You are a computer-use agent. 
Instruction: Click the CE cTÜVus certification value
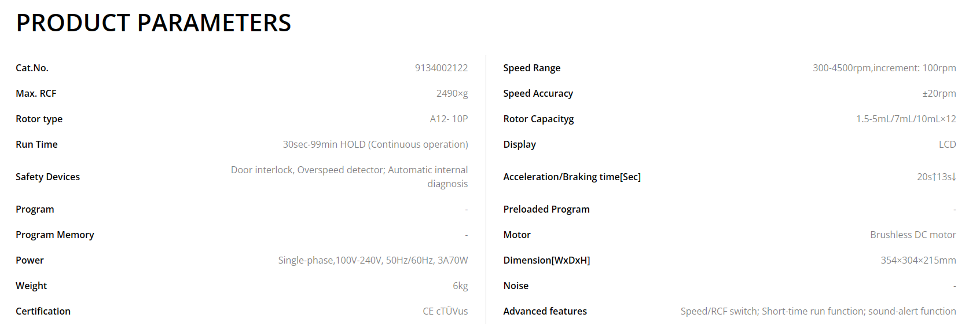tap(445, 311)
